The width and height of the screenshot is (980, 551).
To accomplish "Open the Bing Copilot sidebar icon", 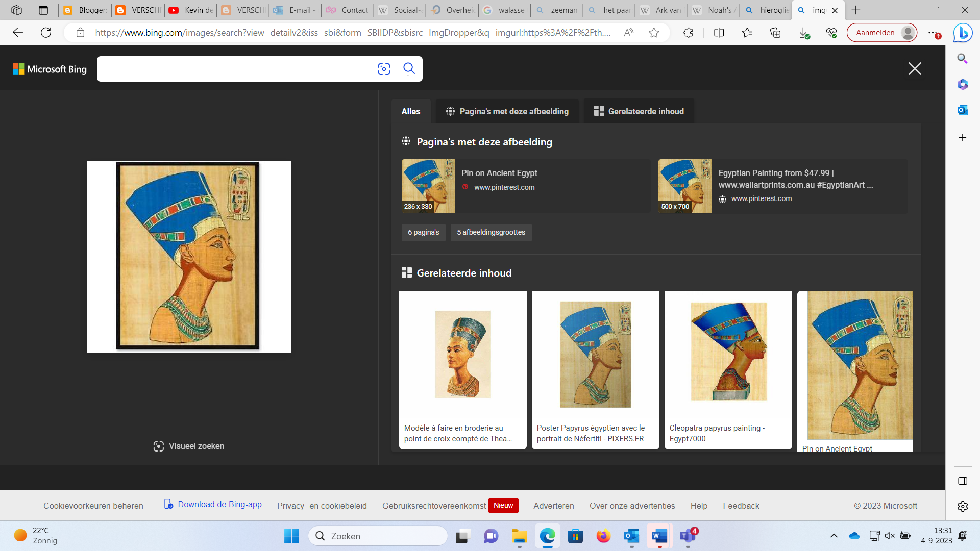I will click(963, 33).
